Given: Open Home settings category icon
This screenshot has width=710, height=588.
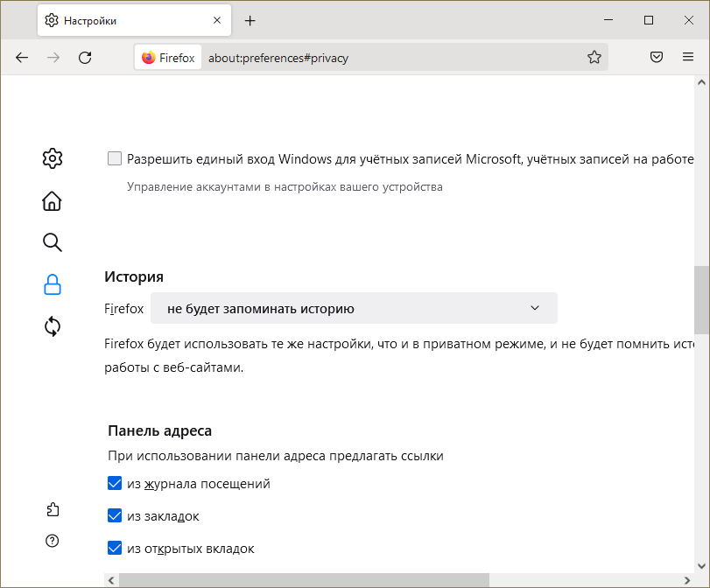Looking at the screenshot, I should pyautogui.click(x=53, y=201).
